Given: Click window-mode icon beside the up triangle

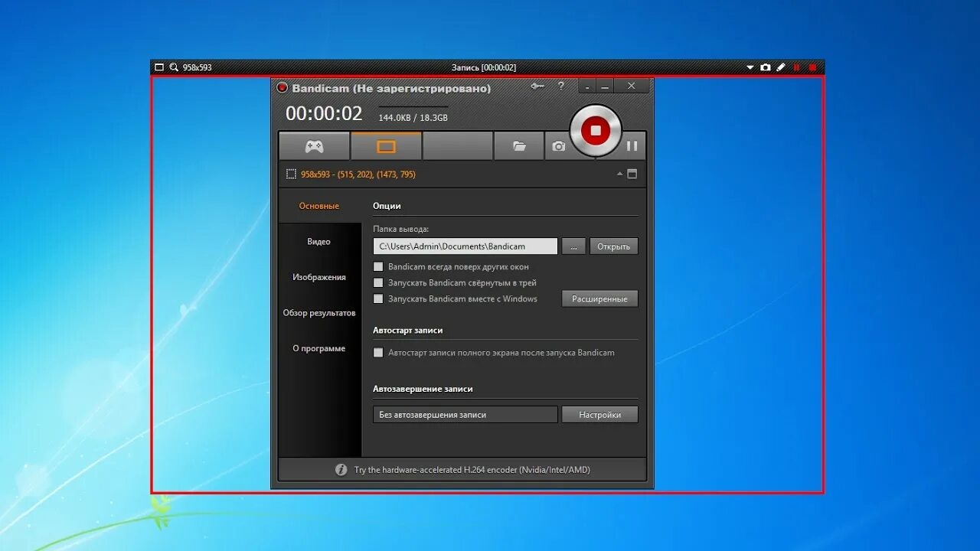Looking at the screenshot, I should 632,174.
